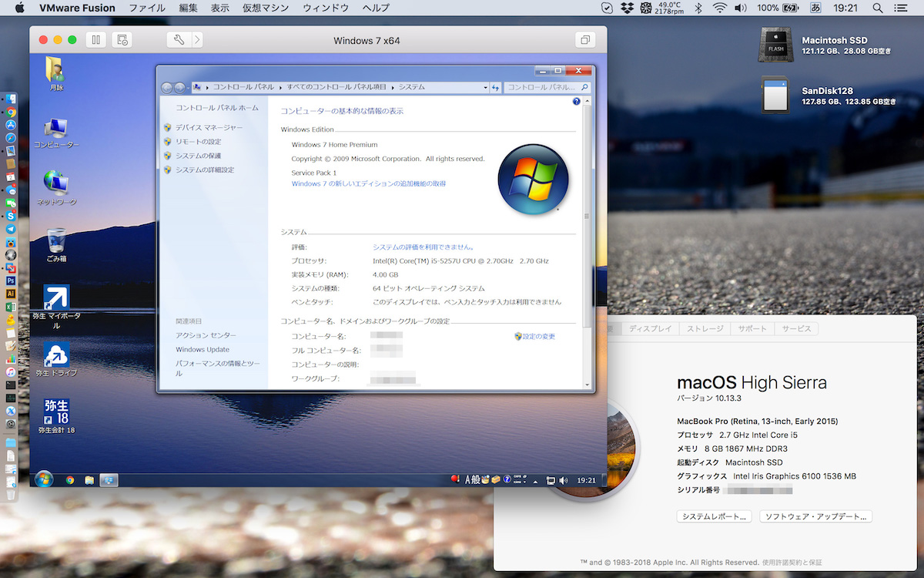The height and width of the screenshot is (578, 924).
Task: Expand the arrow beside the VMware wrench
Action: 198,40
